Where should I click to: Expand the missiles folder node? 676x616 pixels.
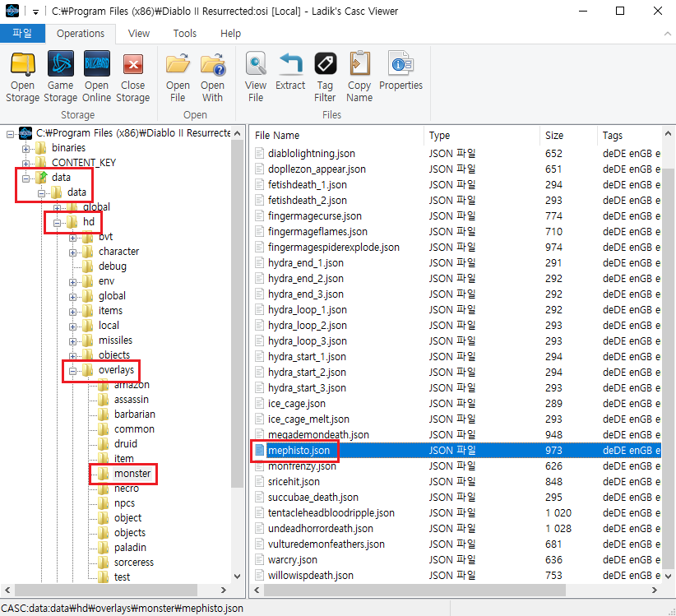[72, 341]
